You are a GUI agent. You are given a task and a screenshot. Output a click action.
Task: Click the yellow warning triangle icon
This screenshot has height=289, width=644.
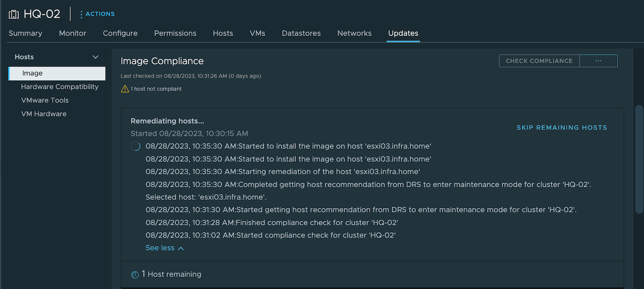125,89
